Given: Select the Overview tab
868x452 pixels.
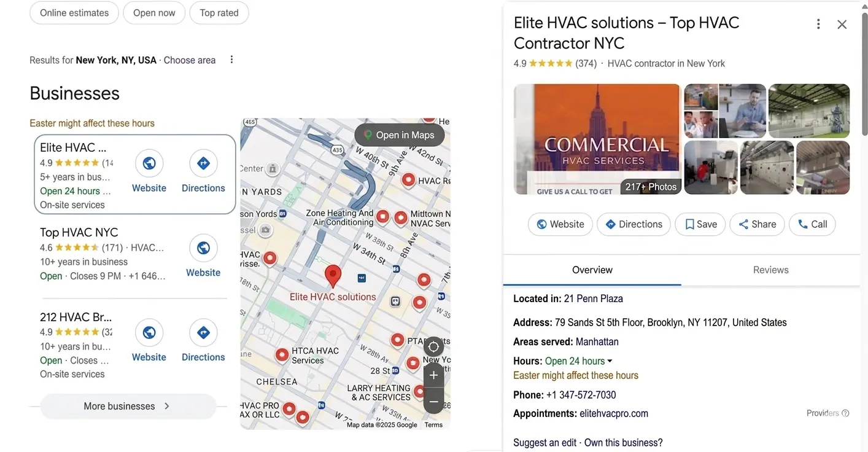Looking at the screenshot, I should point(592,270).
